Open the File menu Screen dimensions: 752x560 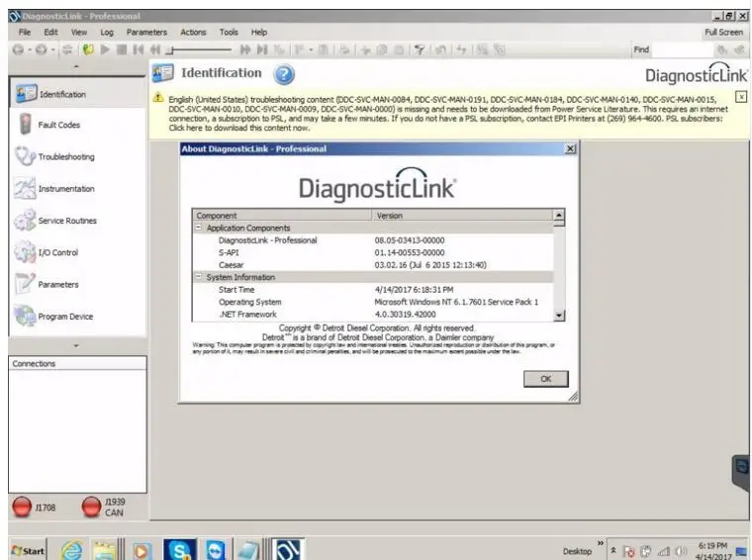pos(25,32)
